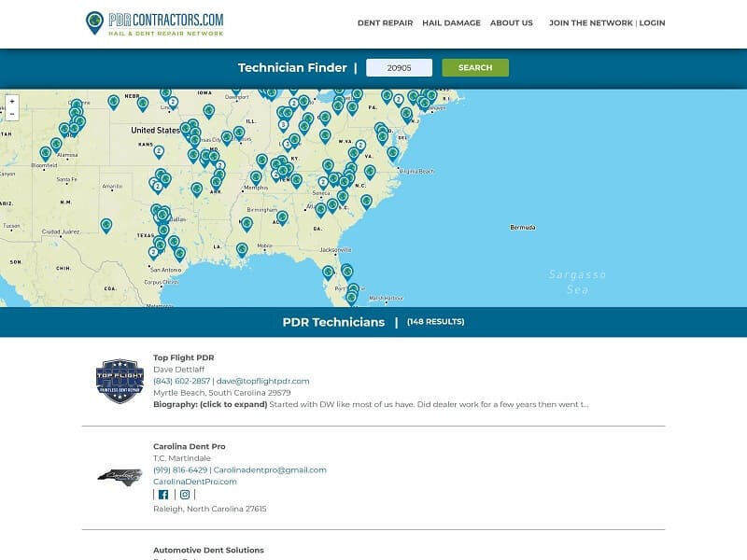The width and height of the screenshot is (747, 560).
Task: Select the cluster pin in Kansas marked 2
Action: pos(159,152)
